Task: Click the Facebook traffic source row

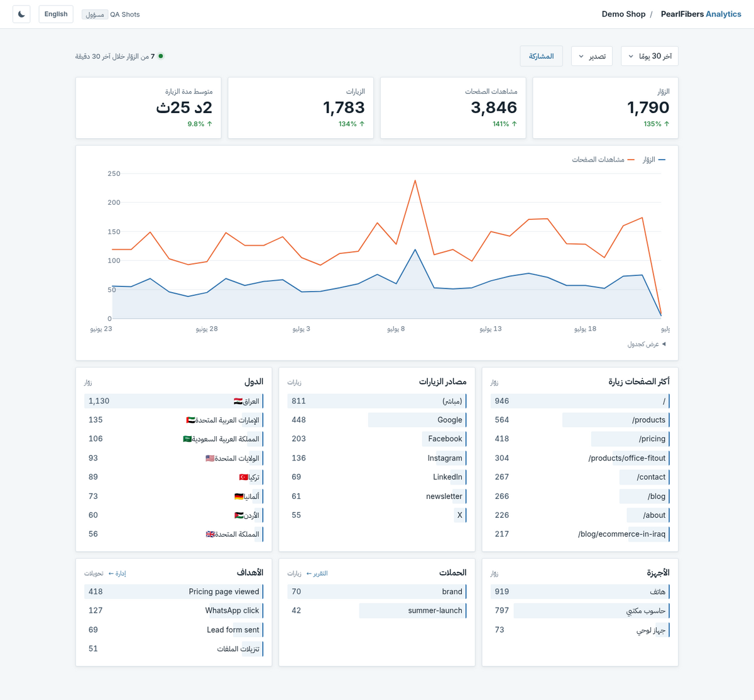Action: pos(377,439)
